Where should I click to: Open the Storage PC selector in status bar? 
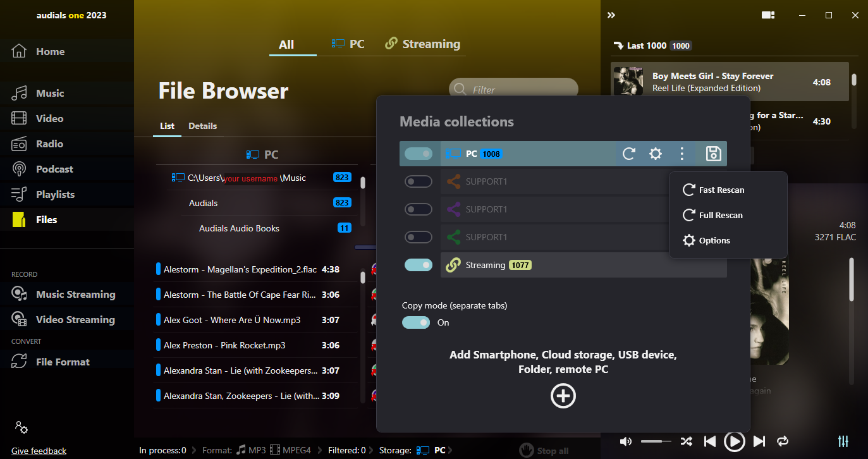tap(431, 451)
